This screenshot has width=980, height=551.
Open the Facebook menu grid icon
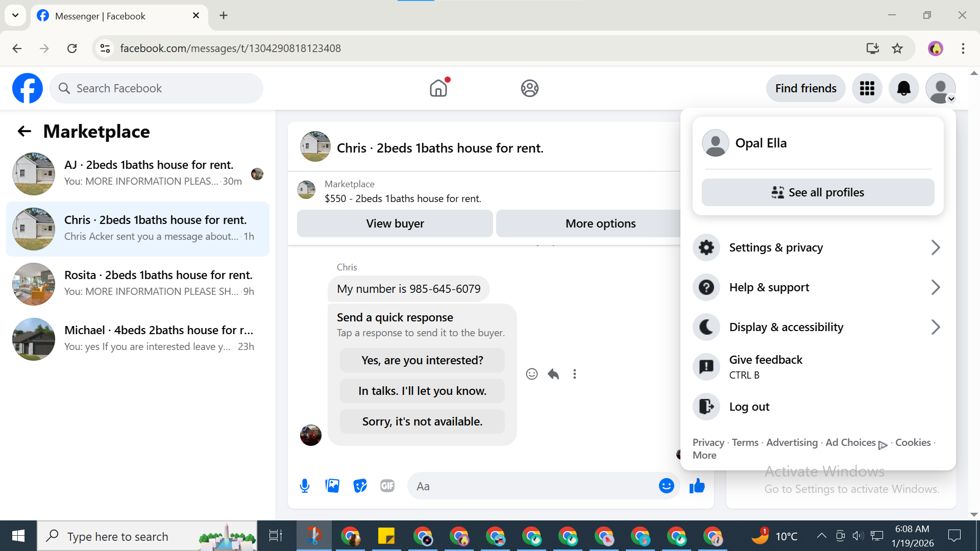click(867, 88)
